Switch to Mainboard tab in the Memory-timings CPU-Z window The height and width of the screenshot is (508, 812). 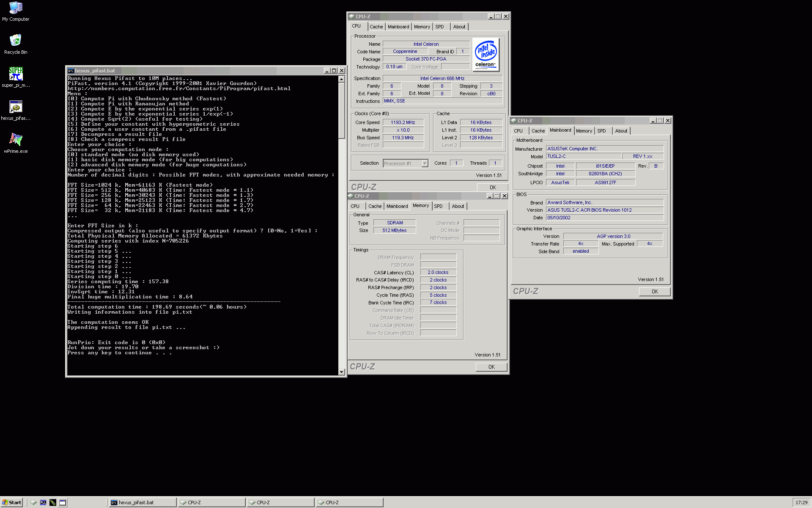pyautogui.click(x=397, y=206)
